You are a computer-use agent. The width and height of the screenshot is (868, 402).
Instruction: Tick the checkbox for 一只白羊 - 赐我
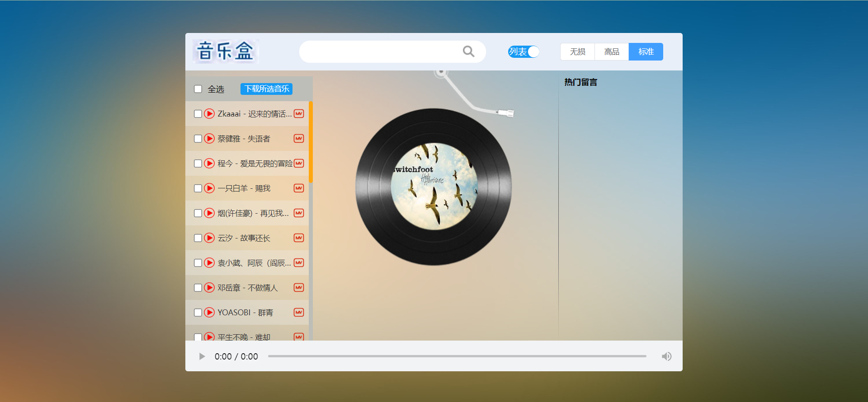(198, 188)
